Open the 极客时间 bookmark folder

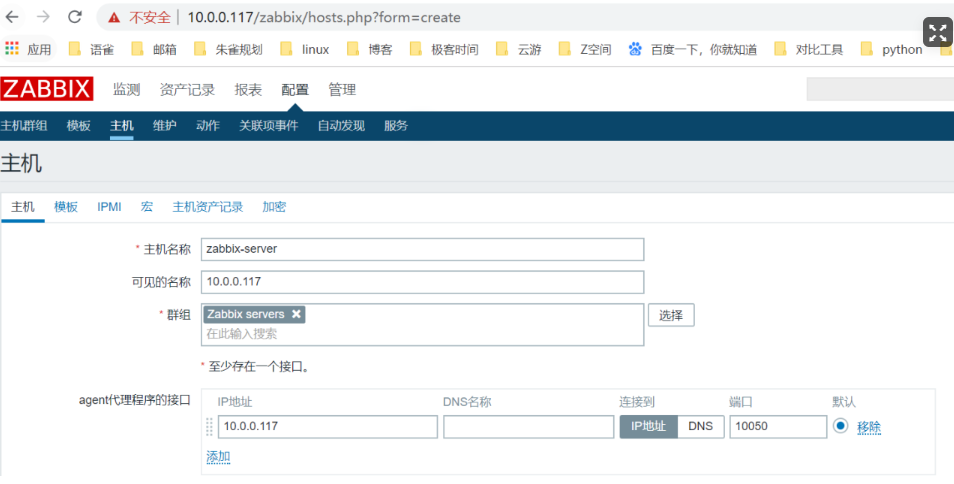[x=444, y=49]
